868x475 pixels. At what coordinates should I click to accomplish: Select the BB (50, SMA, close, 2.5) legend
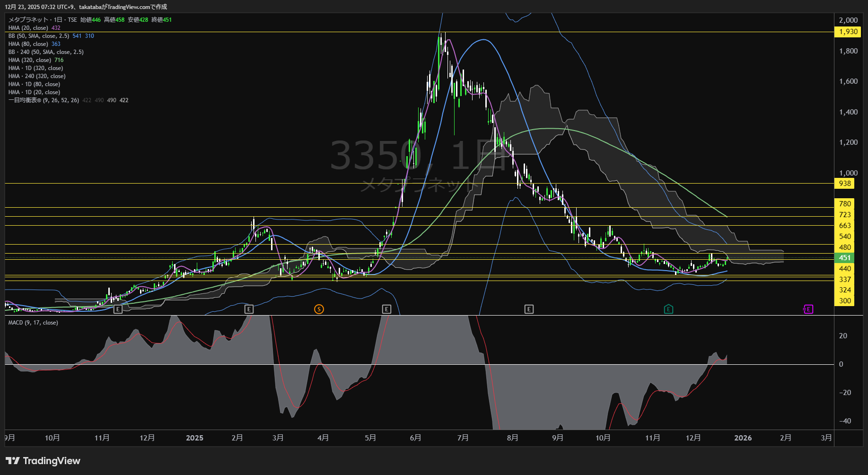pos(39,36)
